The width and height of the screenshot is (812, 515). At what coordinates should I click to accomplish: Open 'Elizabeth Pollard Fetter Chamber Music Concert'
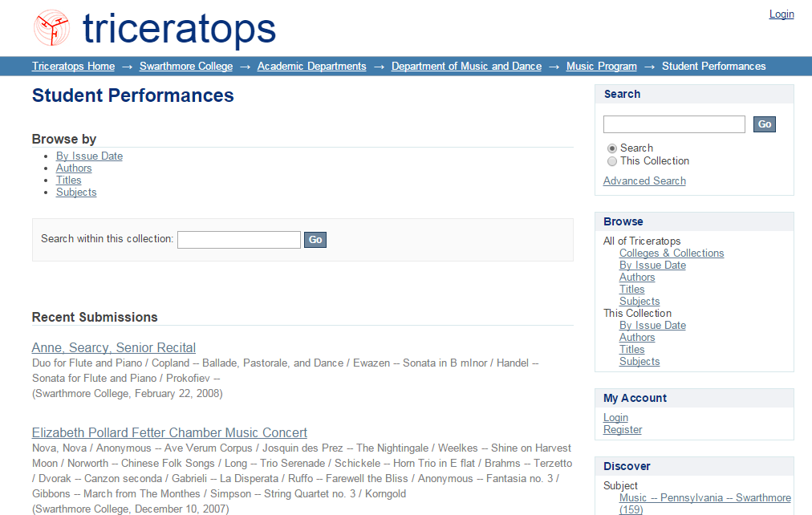pyautogui.click(x=169, y=432)
